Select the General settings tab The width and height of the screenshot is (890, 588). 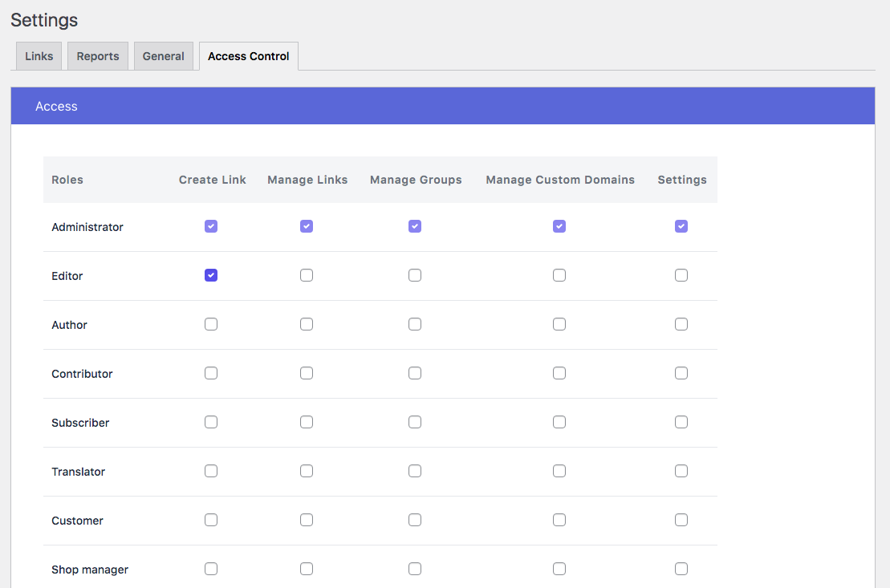[164, 56]
